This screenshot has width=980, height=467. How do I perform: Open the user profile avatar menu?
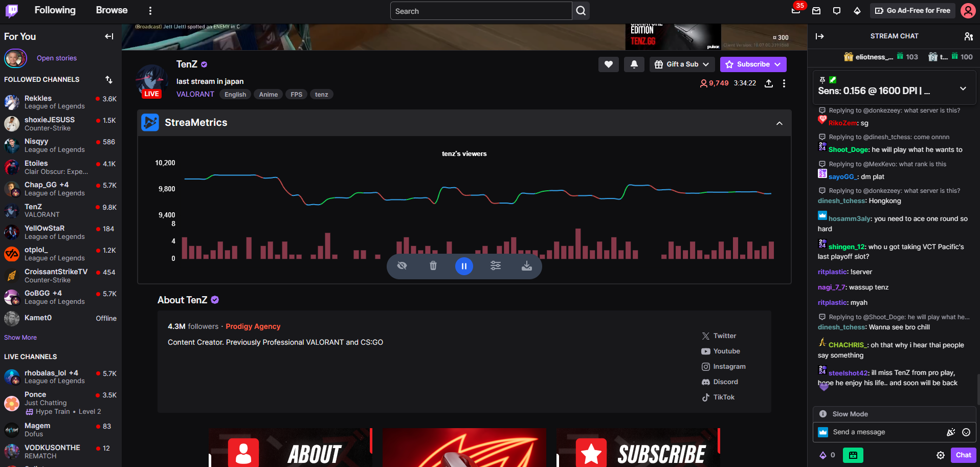click(968, 10)
